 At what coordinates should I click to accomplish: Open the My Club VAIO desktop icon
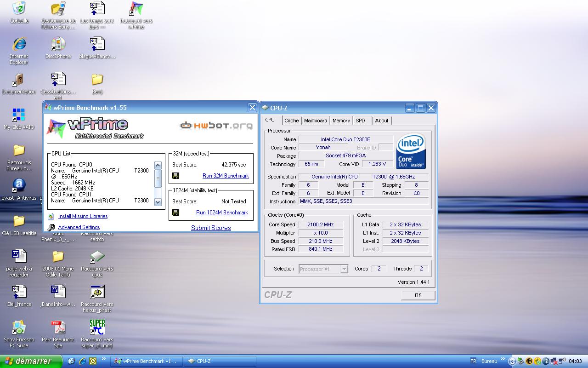pos(19,119)
